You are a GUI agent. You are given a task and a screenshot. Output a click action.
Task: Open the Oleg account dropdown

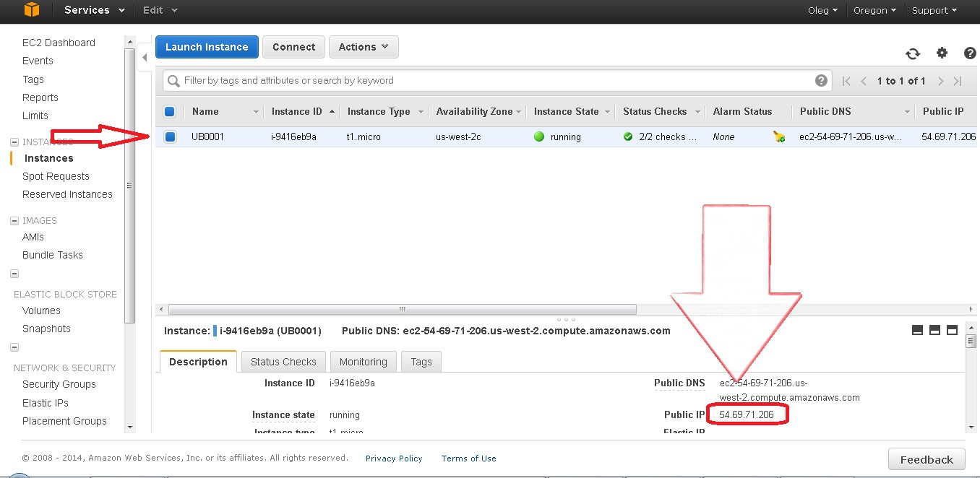(x=822, y=10)
